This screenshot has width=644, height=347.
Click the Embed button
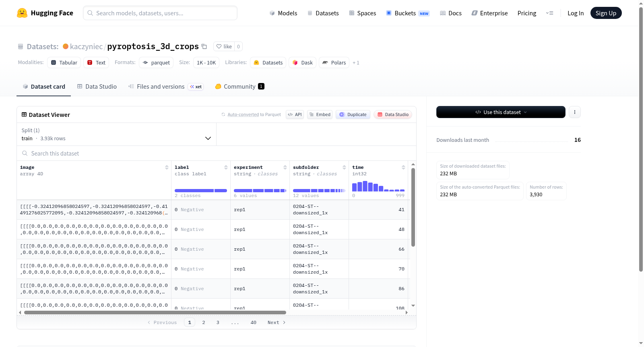pos(320,114)
